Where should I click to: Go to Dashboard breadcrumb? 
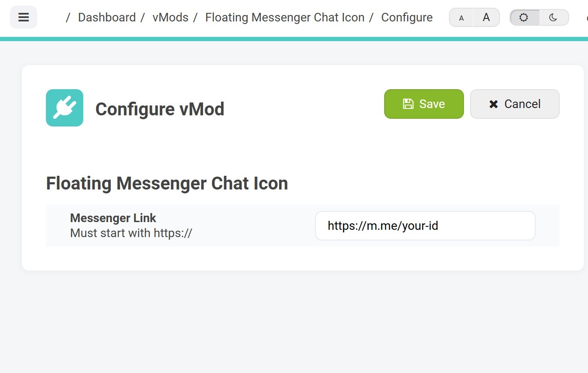(x=107, y=18)
